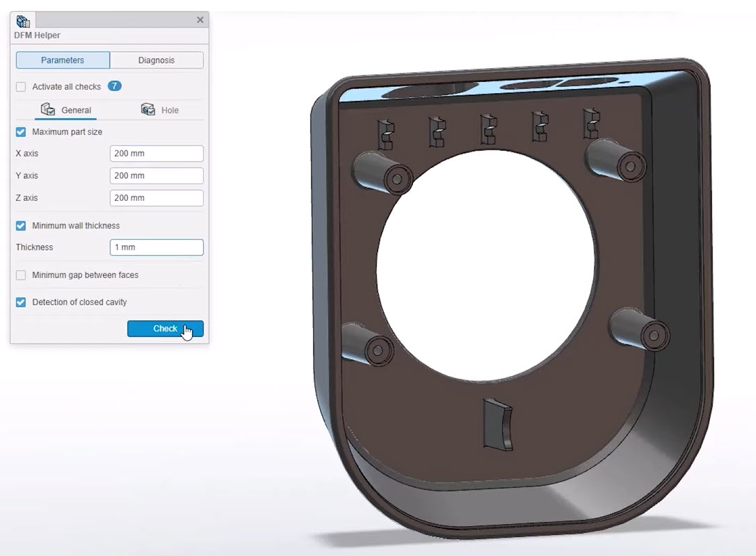Pick the bottom center clip on the part

[x=497, y=425]
